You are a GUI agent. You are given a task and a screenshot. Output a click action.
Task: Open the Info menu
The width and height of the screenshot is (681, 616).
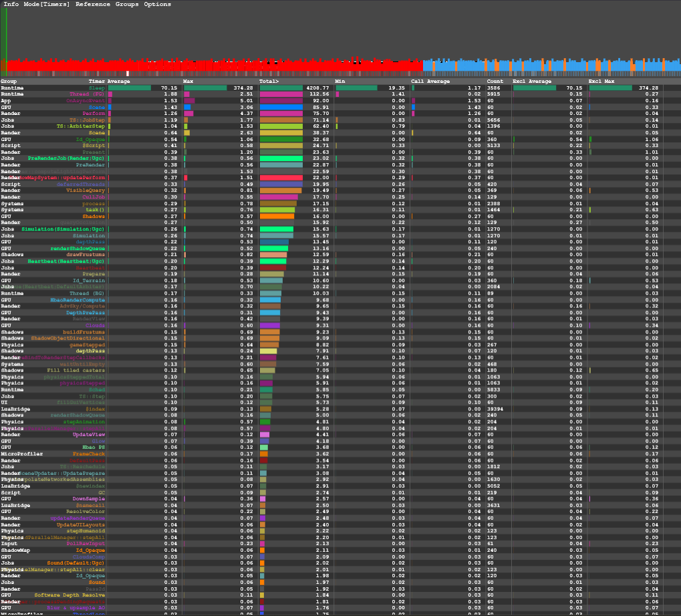(x=11, y=4)
